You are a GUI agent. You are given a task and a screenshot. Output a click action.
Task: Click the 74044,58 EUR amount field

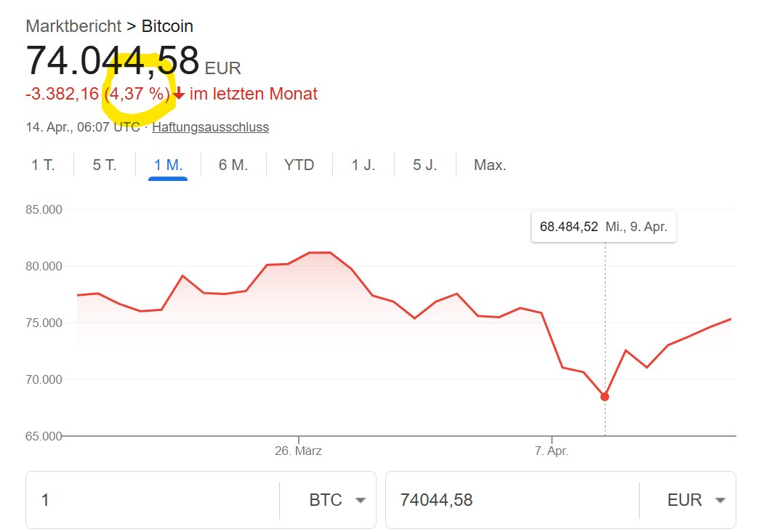click(x=512, y=500)
